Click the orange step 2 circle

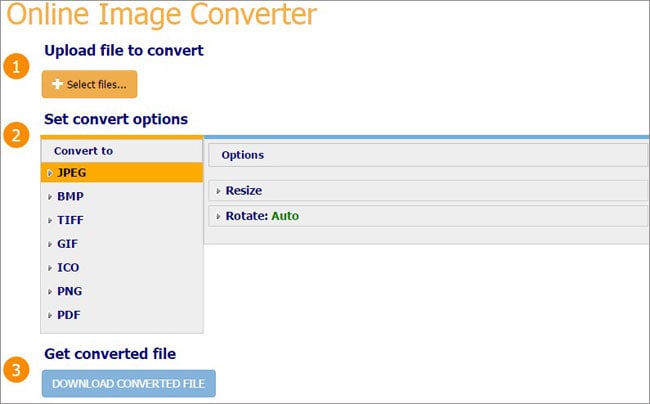pos(16,135)
